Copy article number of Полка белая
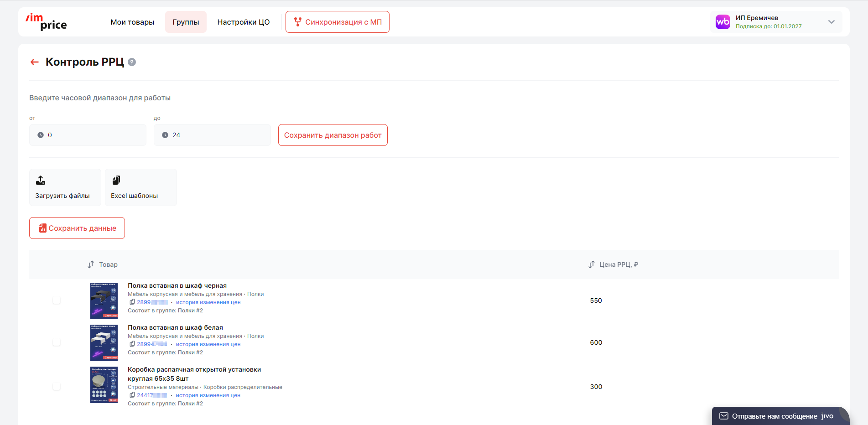 pyautogui.click(x=132, y=344)
